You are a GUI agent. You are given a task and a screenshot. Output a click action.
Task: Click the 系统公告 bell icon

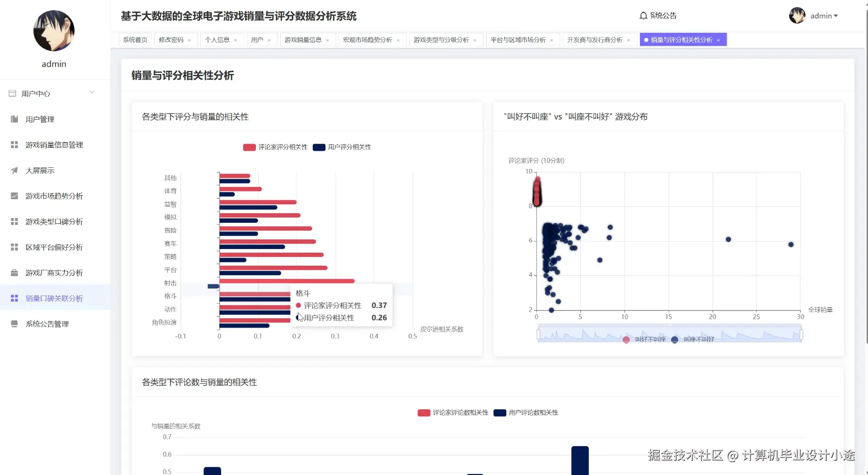[642, 16]
